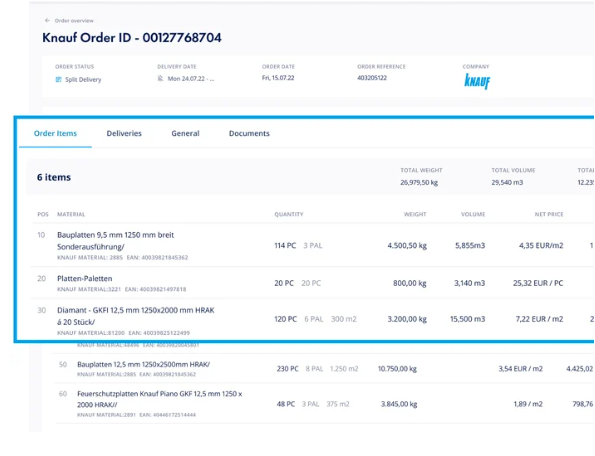Click net price 7,22 EUR / m2
The width and height of the screenshot is (595, 456).
click(x=539, y=319)
